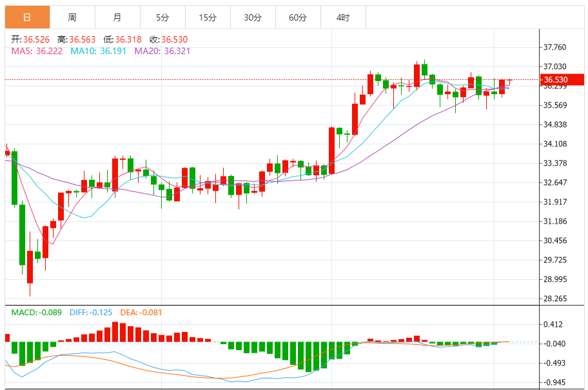
Task: Click the 30.456 price axis label
Action: coord(555,240)
